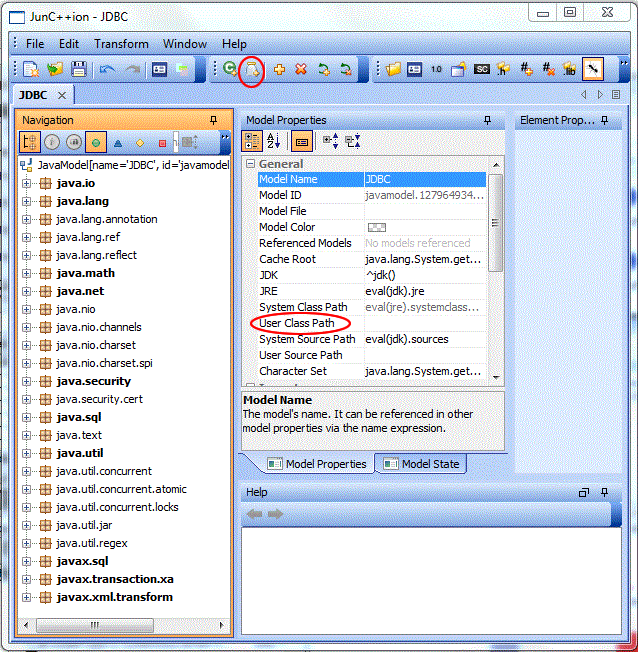Click the yellow folder icon in third toolbar
The height and width of the screenshot is (652, 638).
click(393, 69)
